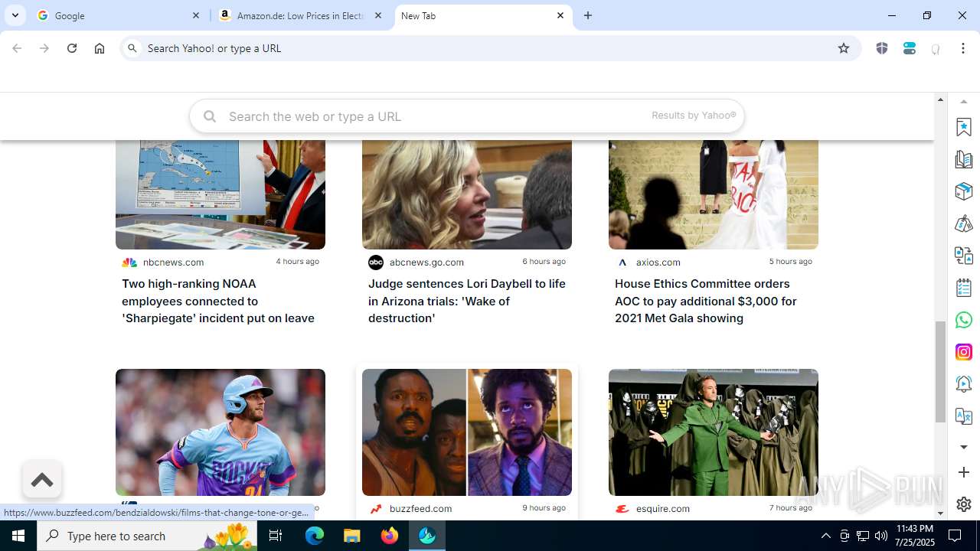Screen dimensions: 980x551
Task: Switch to the Amazon.de tab
Action: [x=300, y=15]
